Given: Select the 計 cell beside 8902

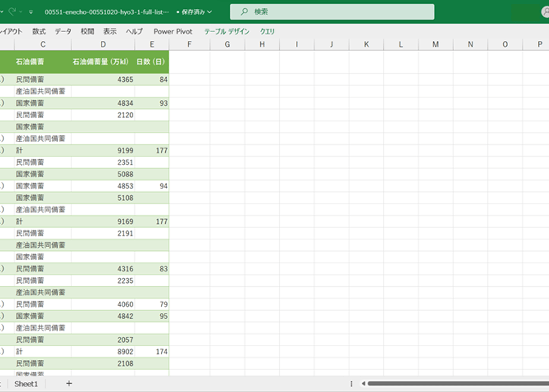Looking at the screenshot, I should 43,352.
